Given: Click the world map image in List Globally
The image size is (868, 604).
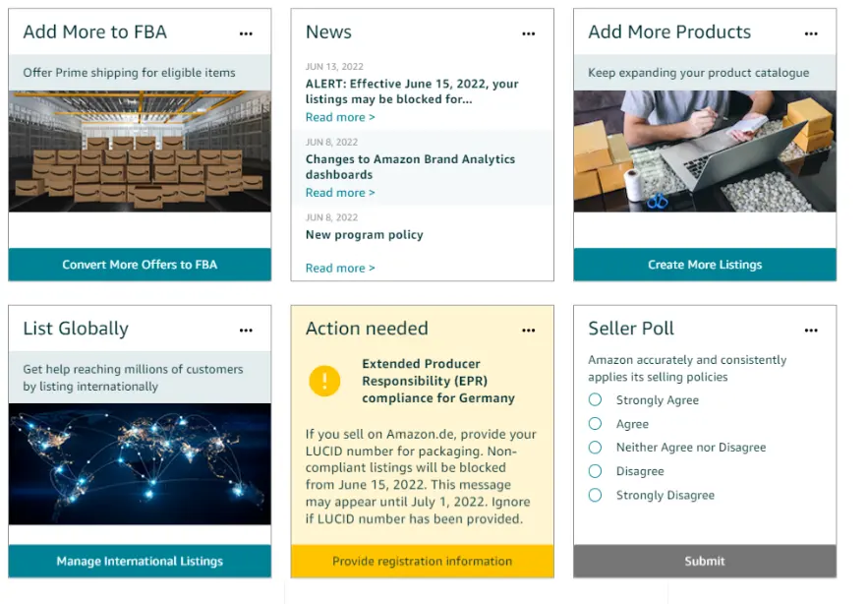Looking at the screenshot, I should point(140,463).
